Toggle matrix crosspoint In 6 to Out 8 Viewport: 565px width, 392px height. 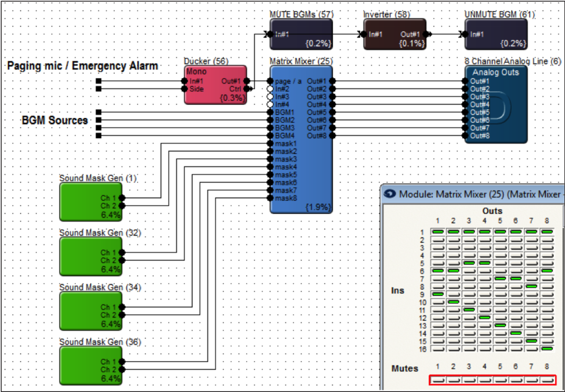547,271
